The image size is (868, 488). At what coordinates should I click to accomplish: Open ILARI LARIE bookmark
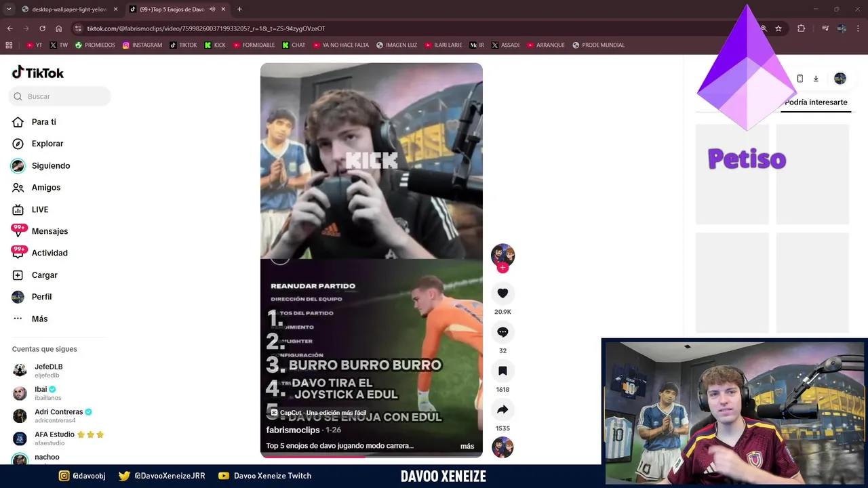pyautogui.click(x=443, y=45)
